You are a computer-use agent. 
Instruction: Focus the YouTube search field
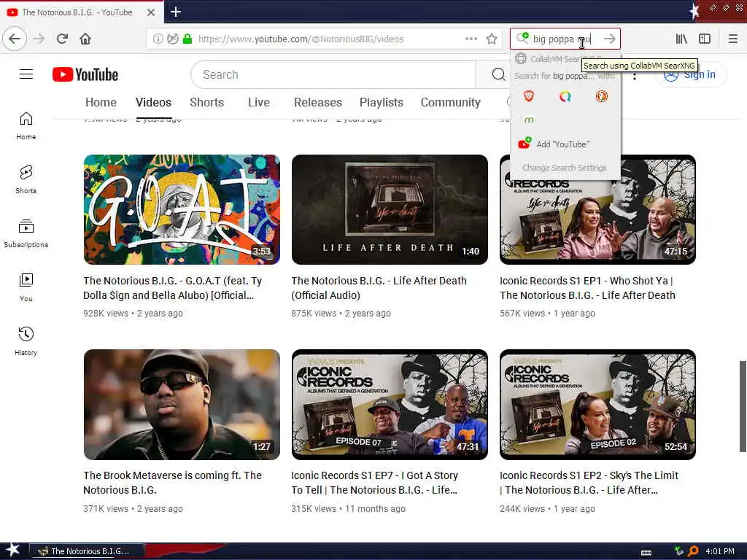click(333, 74)
